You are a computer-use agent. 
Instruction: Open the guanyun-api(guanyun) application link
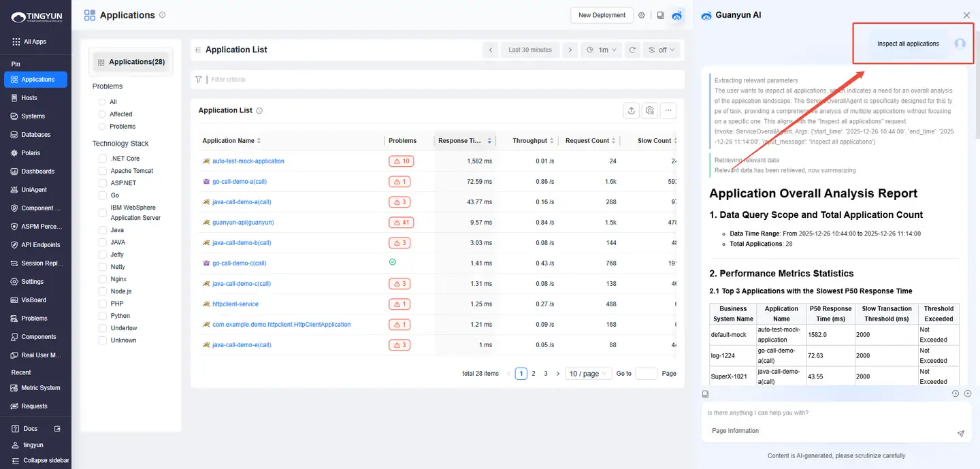[x=243, y=223]
